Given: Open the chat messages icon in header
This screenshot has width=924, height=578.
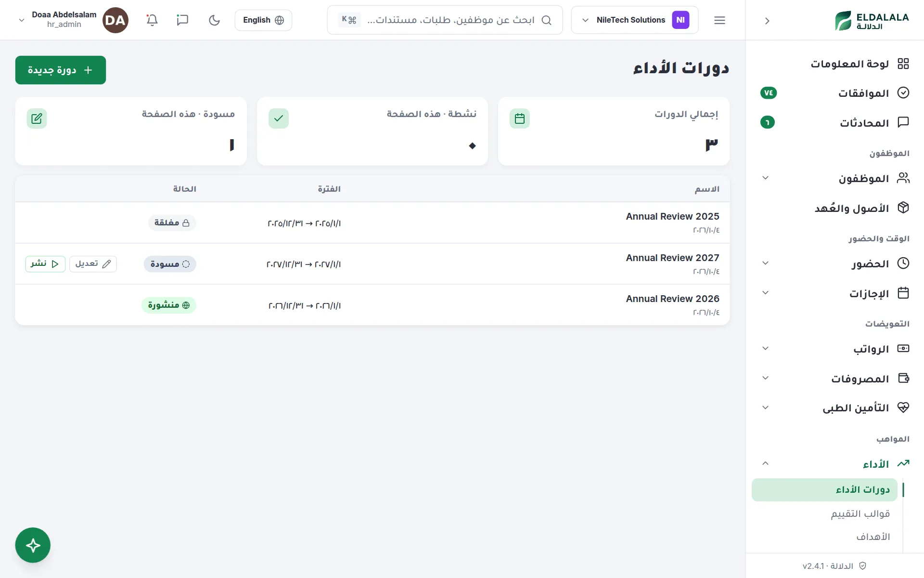Looking at the screenshot, I should [182, 20].
